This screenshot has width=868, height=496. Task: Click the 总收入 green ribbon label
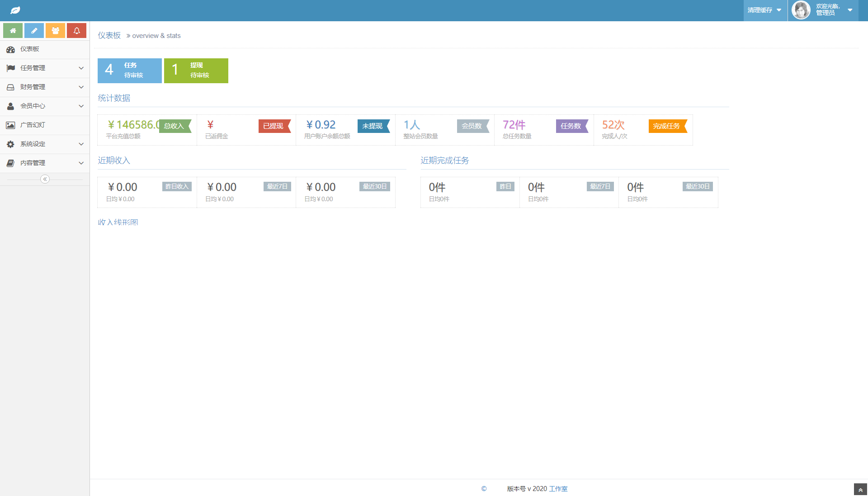tap(175, 126)
